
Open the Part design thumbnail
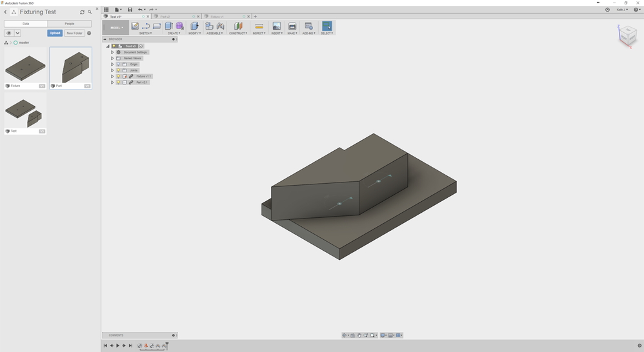[x=70, y=68]
